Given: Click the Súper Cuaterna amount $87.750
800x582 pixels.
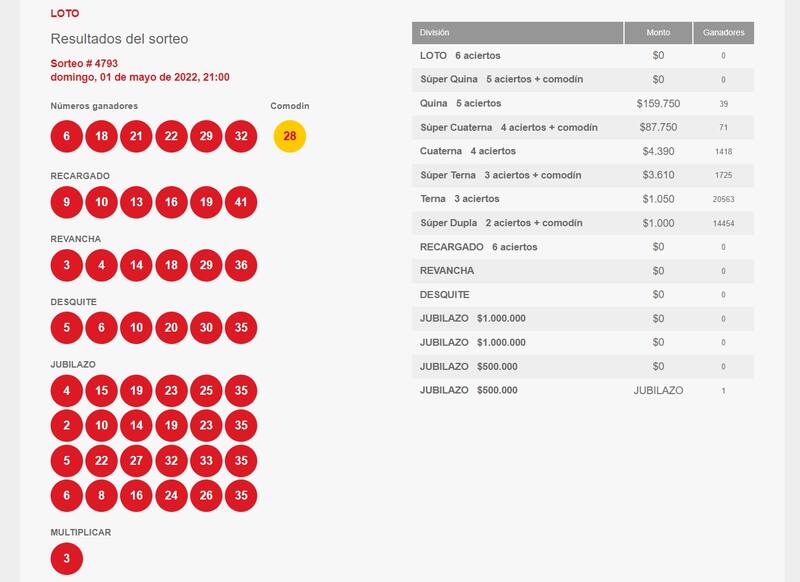Looking at the screenshot, I should pyautogui.click(x=657, y=127).
